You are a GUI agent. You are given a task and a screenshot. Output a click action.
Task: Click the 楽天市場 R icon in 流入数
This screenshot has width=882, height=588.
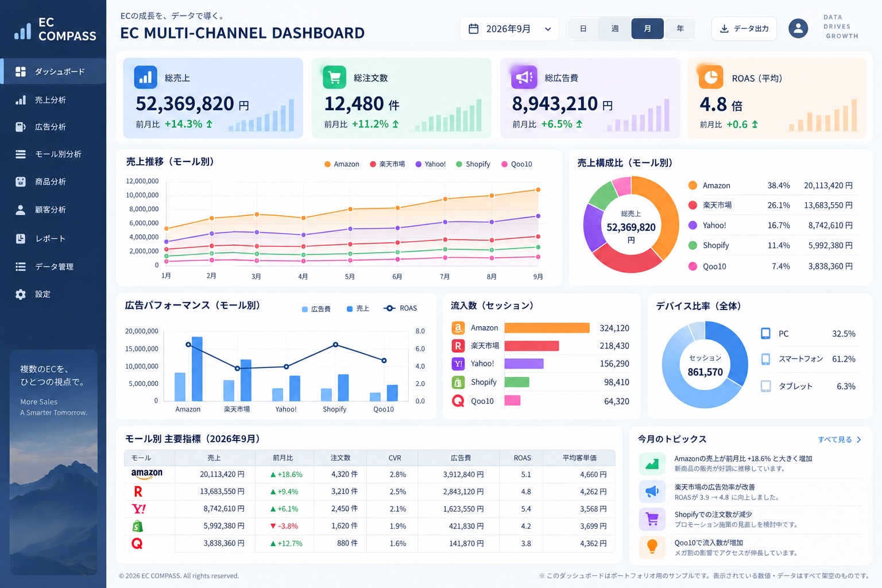[458, 346]
